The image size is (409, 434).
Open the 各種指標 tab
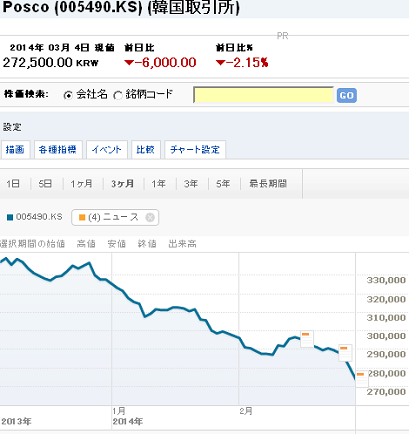click(58, 149)
